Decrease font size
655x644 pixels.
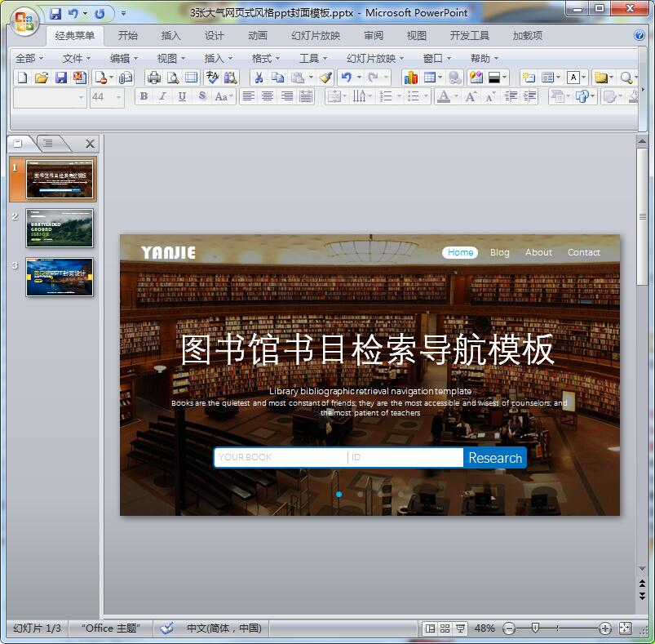click(490, 96)
